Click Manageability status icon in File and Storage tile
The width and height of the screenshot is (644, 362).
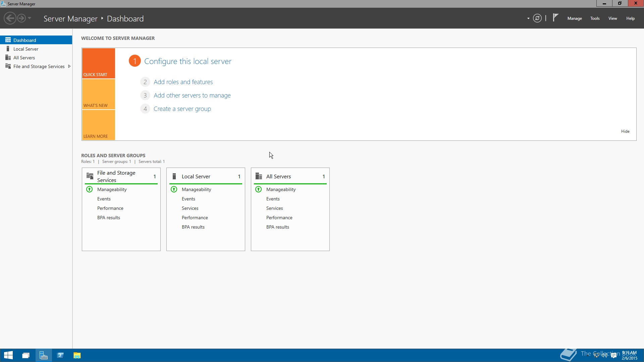(90, 189)
